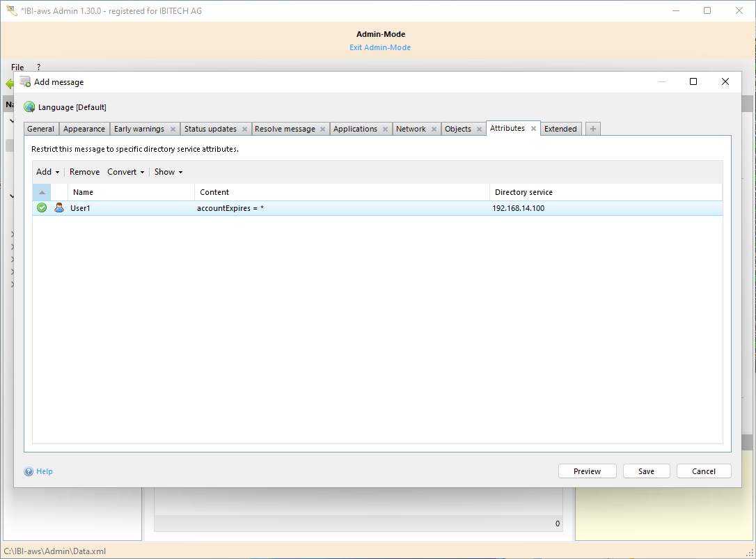Open the Add dropdown menu
Viewport: 756px width, 559px height.
click(47, 172)
